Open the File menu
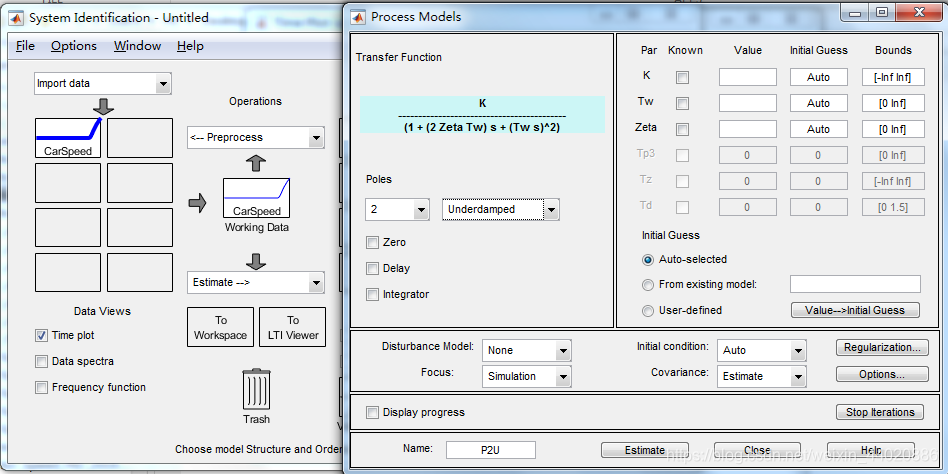 point(25,46)
